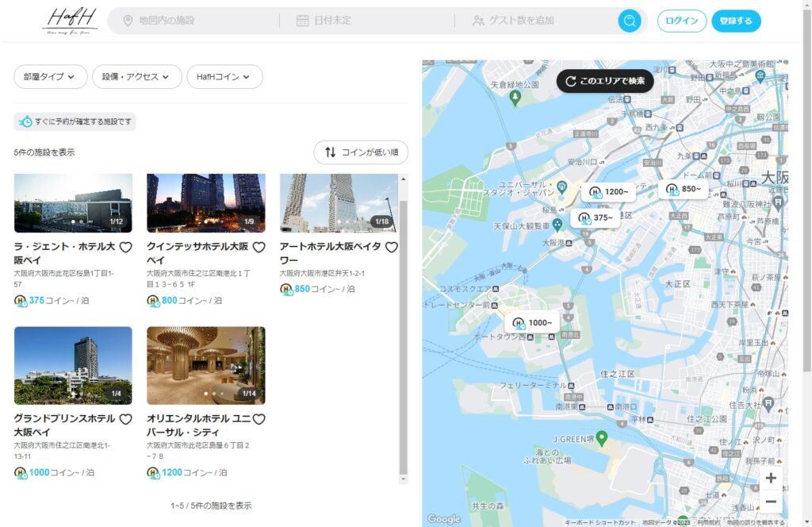Click the 375~ map price marker
The height and width of the screenshot is (527, 812).
[x=596, y=217]
